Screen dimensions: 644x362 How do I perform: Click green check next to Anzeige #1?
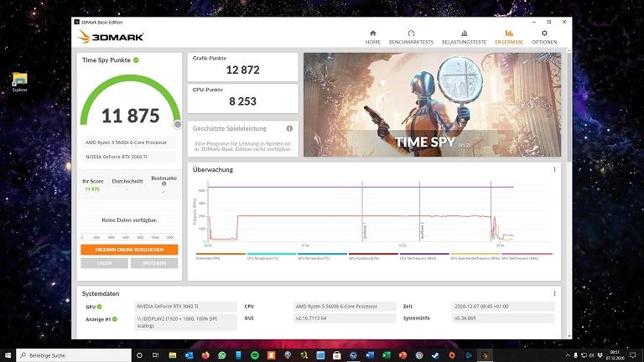tap(115, 319)
